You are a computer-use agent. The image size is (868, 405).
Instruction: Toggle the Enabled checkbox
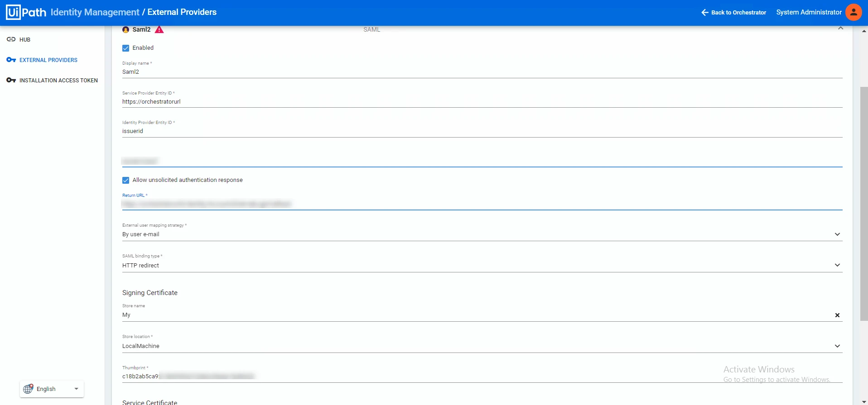click(x=126, y=48)
